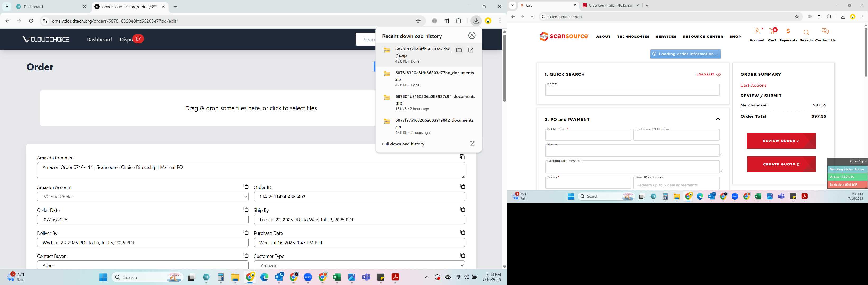Screen dimensions: 868x285
Task: Copy the Customer Type value
Action: (x=462, y=255)
